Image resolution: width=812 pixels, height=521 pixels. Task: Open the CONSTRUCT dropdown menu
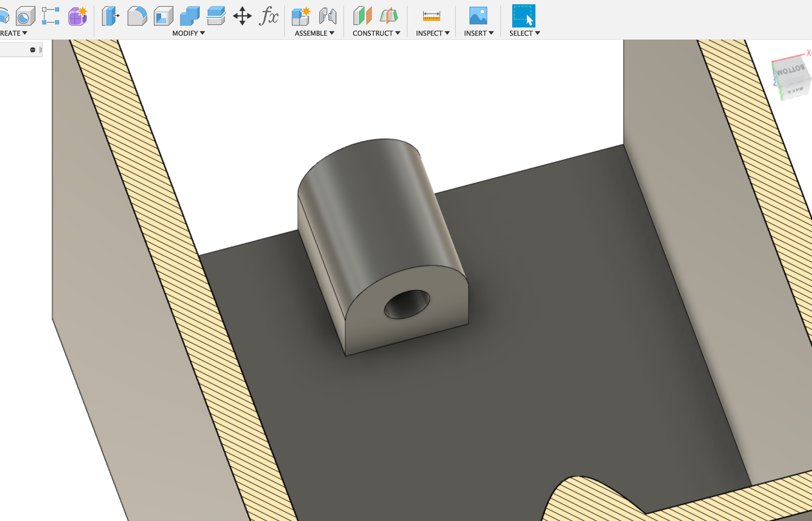click(376, 33)
